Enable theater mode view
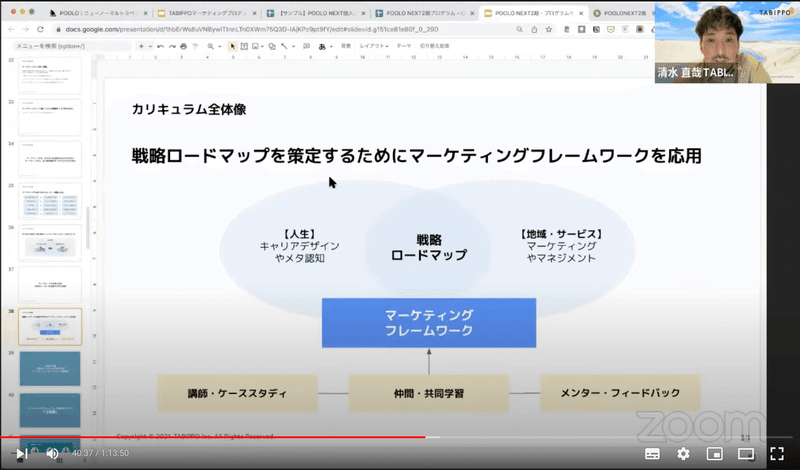Viewport: 800px width, 470px height. pyautogui.click(x=745, y=453)
